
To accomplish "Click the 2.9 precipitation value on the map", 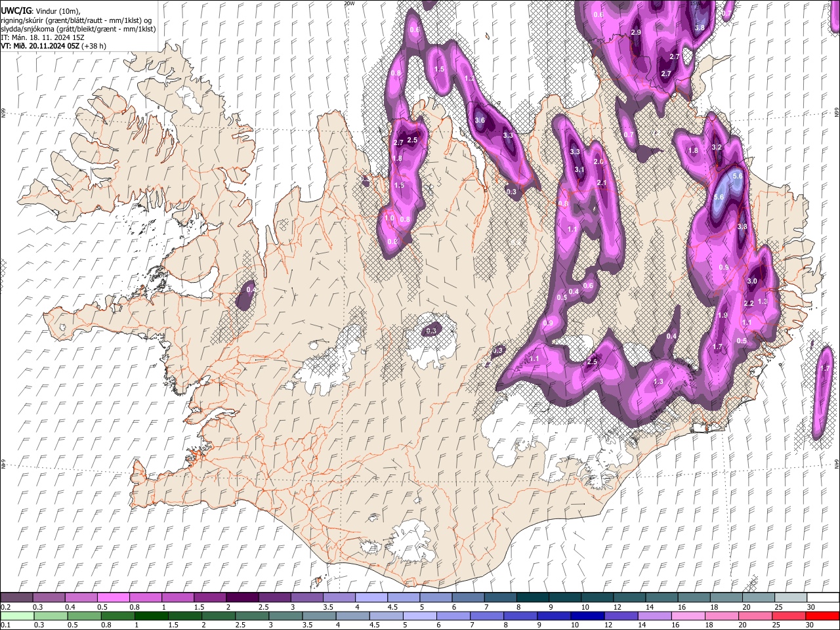I will pos(635,32).
